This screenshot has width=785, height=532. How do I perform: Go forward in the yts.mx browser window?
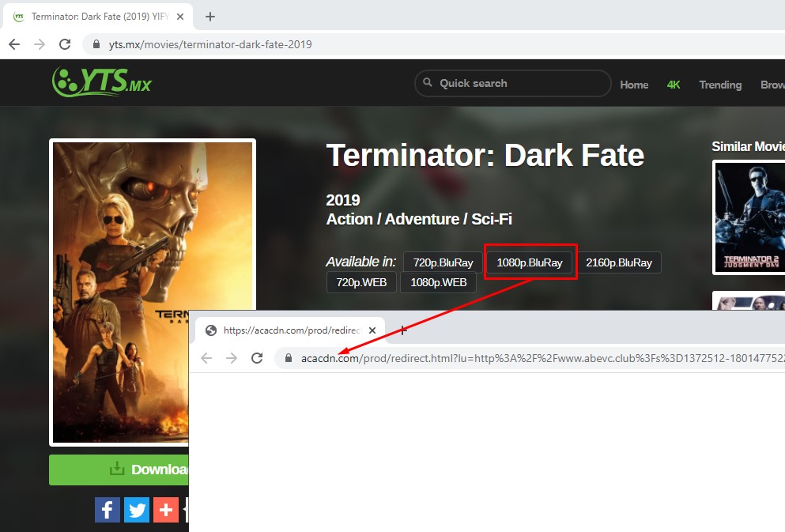coord(40,44)
